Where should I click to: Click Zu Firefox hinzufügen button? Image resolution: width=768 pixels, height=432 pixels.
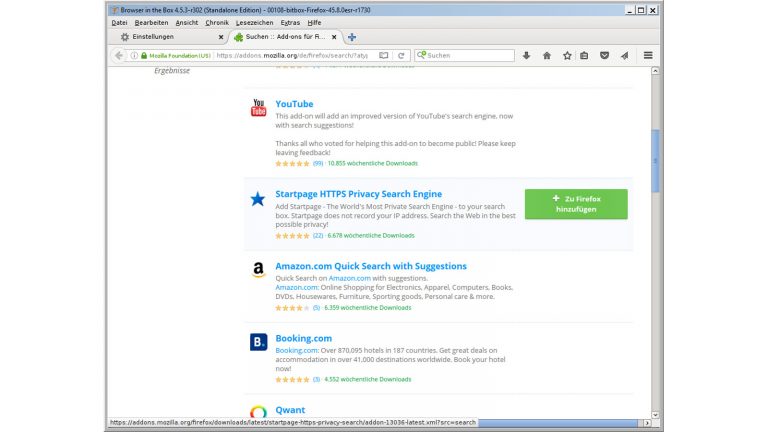coord(576,204)
